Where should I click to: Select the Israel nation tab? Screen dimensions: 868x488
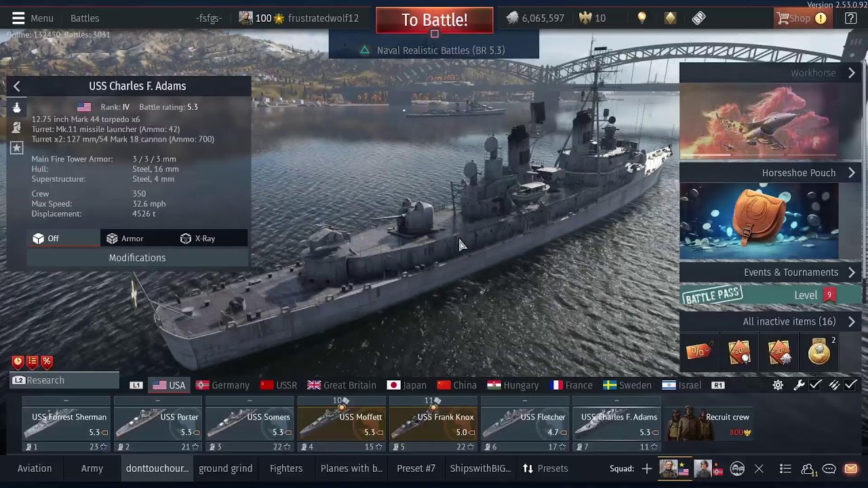point(682,385)
